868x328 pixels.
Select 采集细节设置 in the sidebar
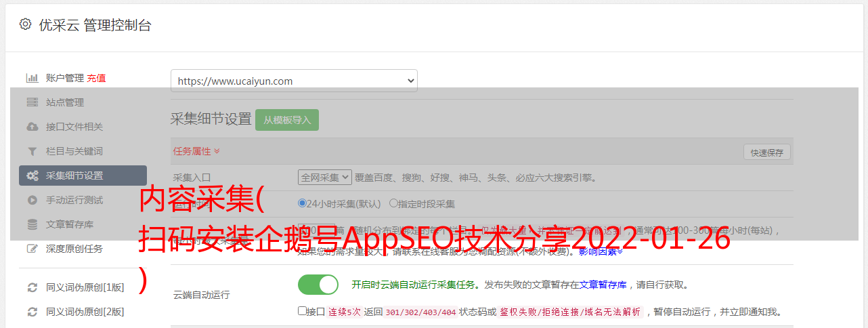point(83,176)
